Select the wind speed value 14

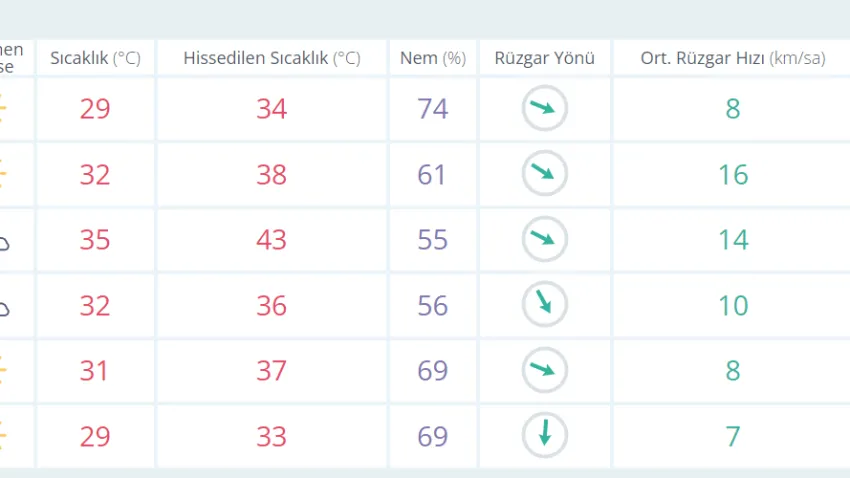pos(732,240)
